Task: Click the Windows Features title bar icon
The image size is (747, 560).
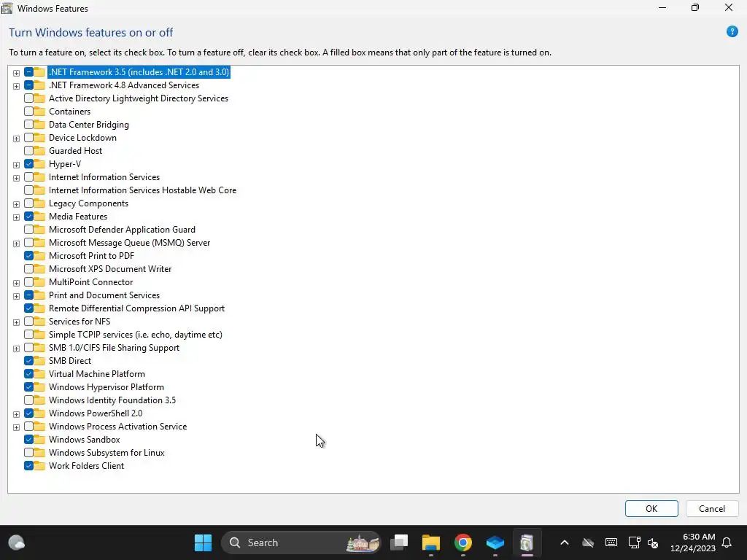Action: (x=7, y=8)
